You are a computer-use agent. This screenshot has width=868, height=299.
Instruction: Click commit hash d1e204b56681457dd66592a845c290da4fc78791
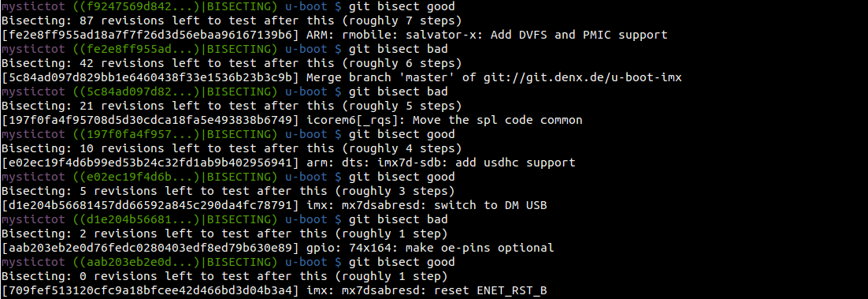(x=150, y=205)
